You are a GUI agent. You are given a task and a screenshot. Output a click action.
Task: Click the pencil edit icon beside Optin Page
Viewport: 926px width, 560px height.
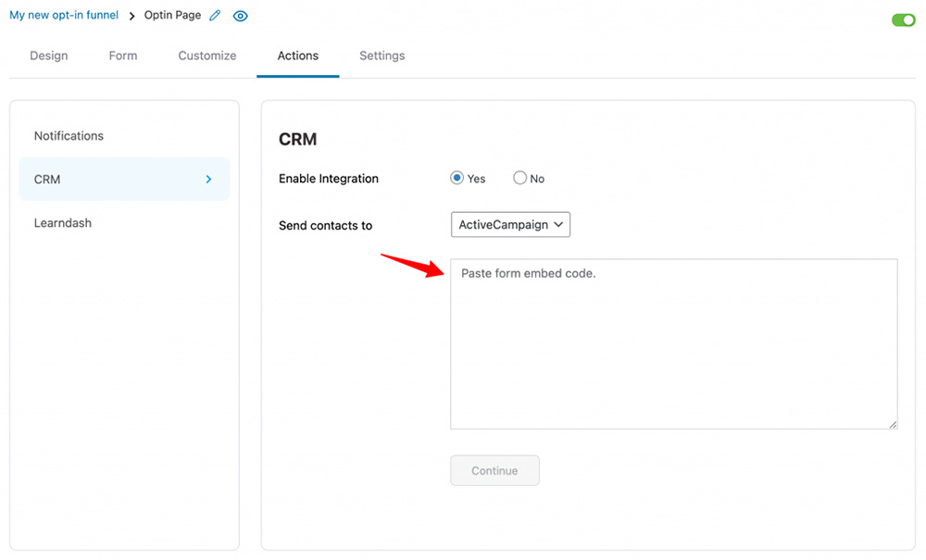(215, 16)
